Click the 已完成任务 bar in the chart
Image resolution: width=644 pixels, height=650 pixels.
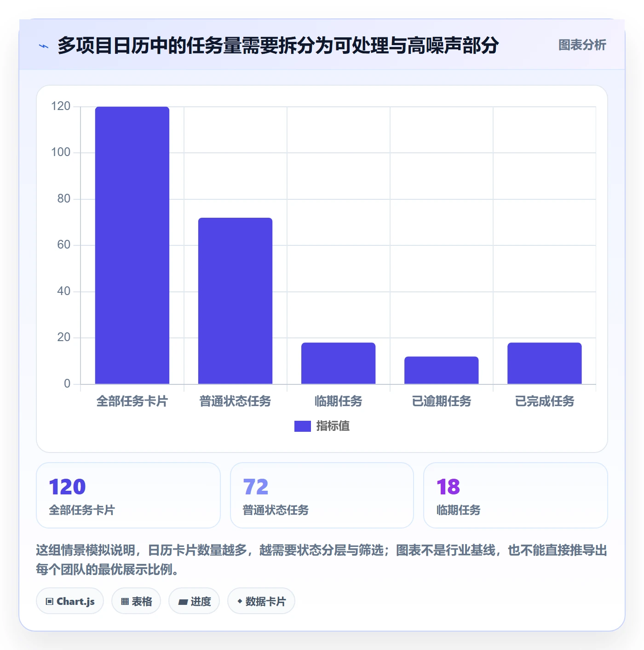pos(544,363)
